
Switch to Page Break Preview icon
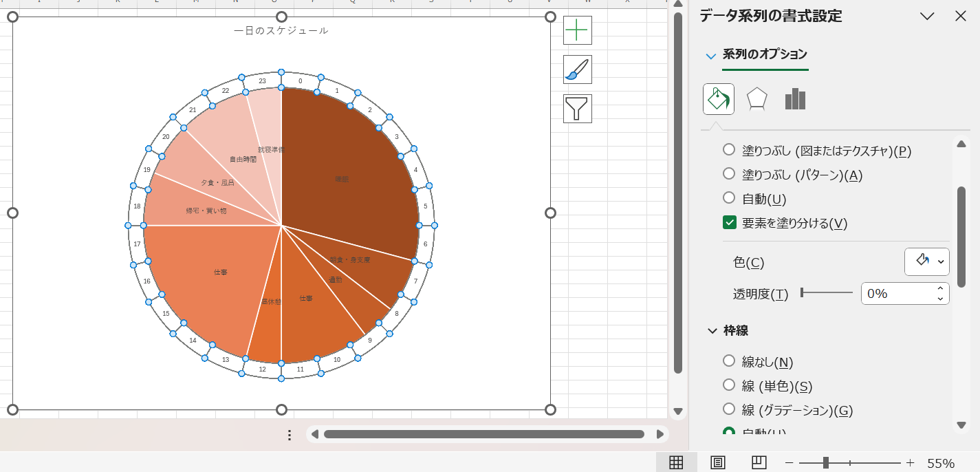pos(759,462)
